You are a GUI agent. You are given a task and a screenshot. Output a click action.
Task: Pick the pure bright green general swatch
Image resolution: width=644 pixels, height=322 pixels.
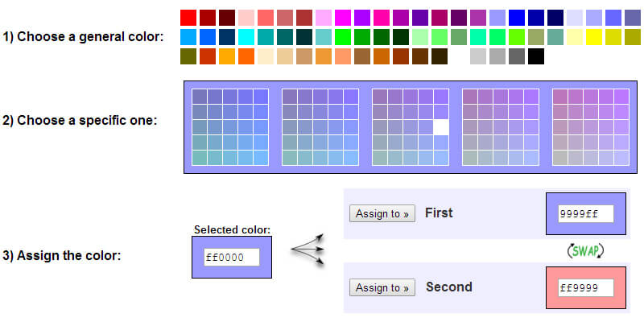click(343, 37)
